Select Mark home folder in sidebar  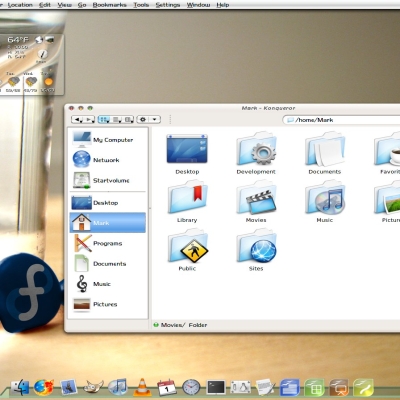tap(108, 223)
